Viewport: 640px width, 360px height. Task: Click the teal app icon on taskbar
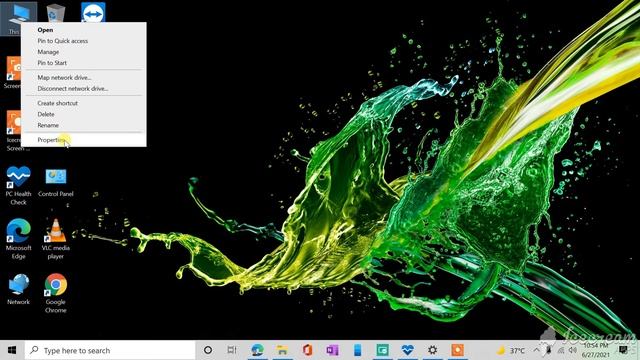pos(382,350)
